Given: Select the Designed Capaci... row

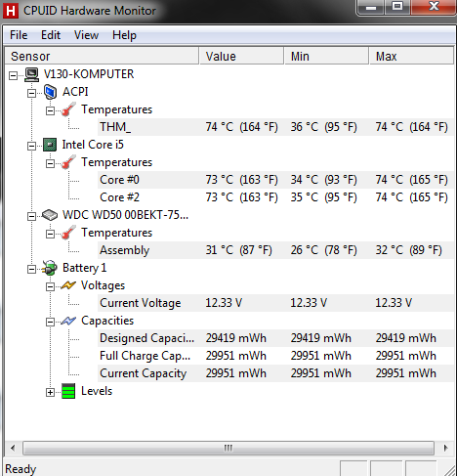Looking at the screenshot, I should (x=275, y=338).
